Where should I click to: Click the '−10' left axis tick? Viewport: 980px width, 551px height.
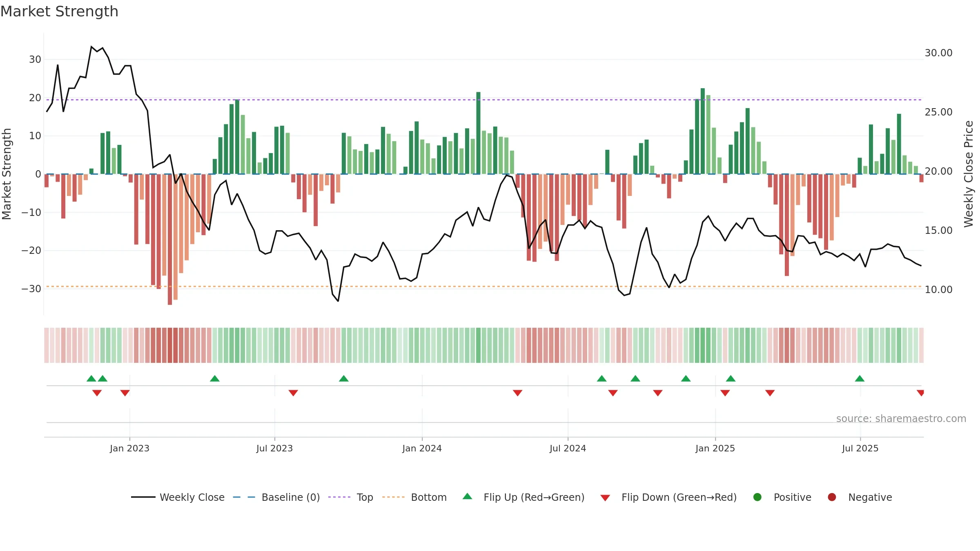point(31,213)
